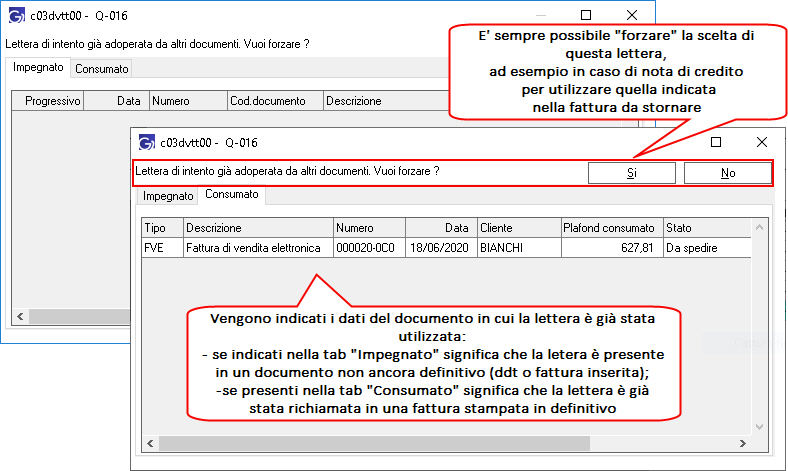Select the date 18/06/2020 cell
788x471 pixels.
tap(441, 248)
